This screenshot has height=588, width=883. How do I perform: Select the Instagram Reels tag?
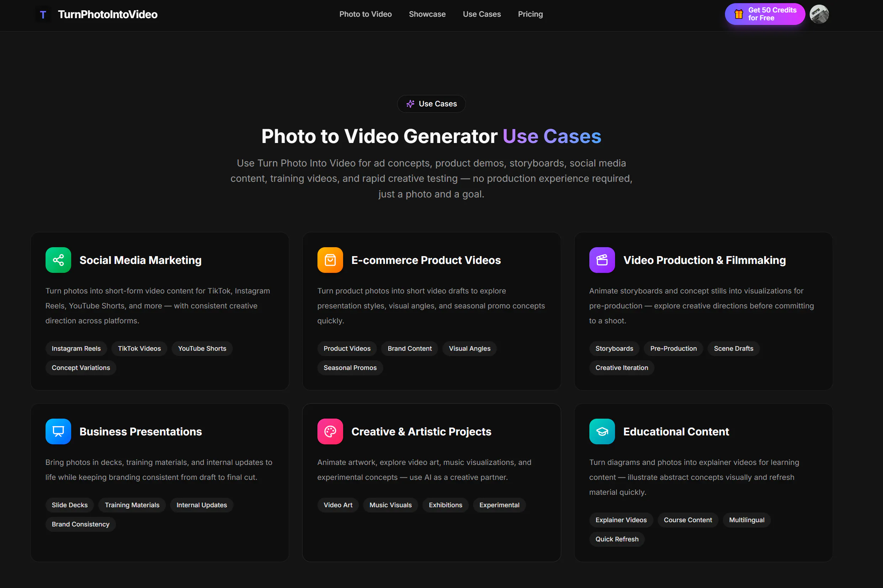[76, 348]
